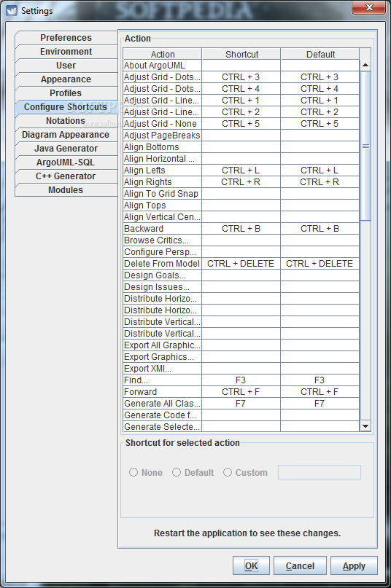Close the Settings dialog window
Screen dimensions: 391x588
coord(369,7)
